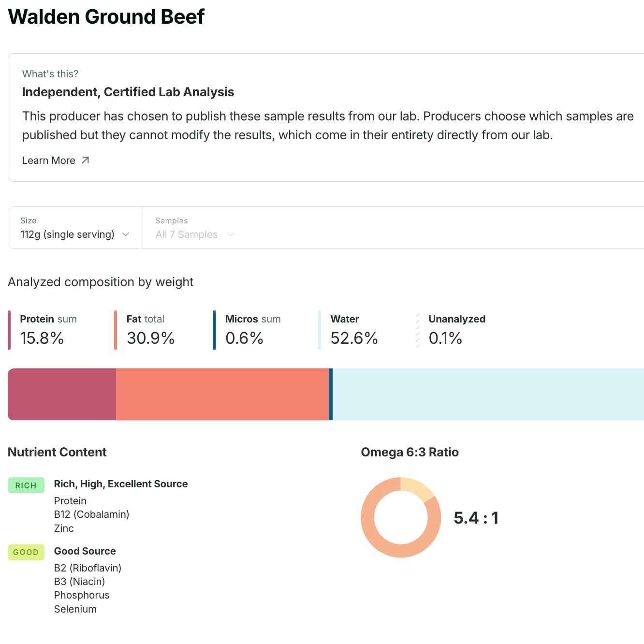Click the 5.4 : 1 ratio value

tap(475, 518)
